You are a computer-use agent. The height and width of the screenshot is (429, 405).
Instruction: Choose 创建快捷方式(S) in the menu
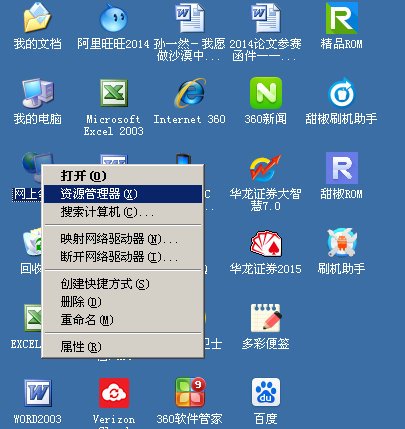pos(123,284)
